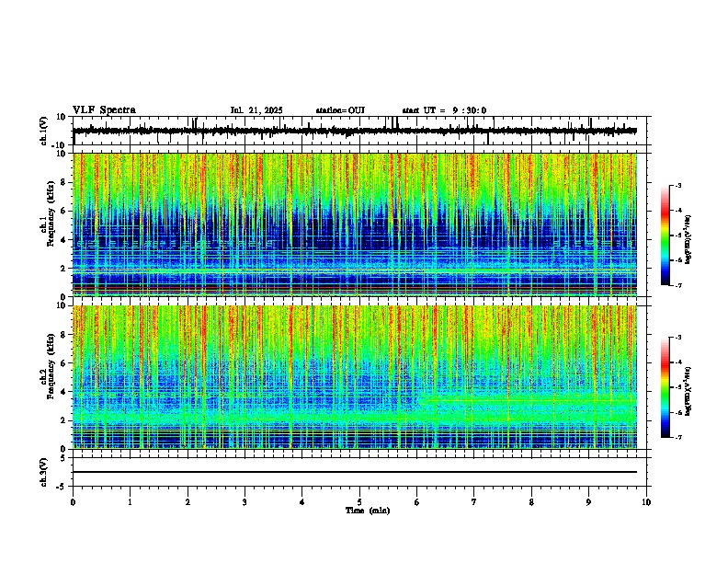This screenshot has width=728, height=563.
Task: Click the '10' tick on the time axis
Action: tap(646, 502)
